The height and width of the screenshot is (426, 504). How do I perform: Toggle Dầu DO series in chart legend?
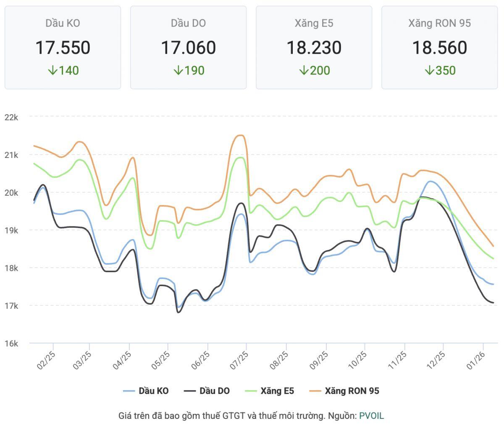[x=207, y=391]
